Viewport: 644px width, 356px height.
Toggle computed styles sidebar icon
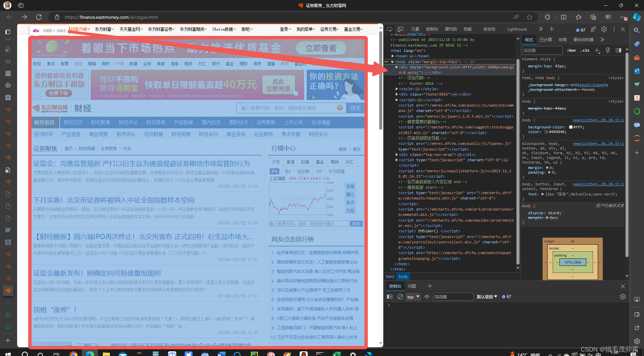click(x=618, y=50)
